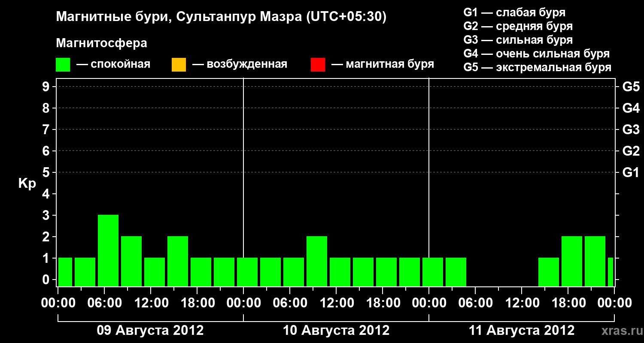Click the 'G2' right axis label
The image size is (644, 343).
pos(631,151)
